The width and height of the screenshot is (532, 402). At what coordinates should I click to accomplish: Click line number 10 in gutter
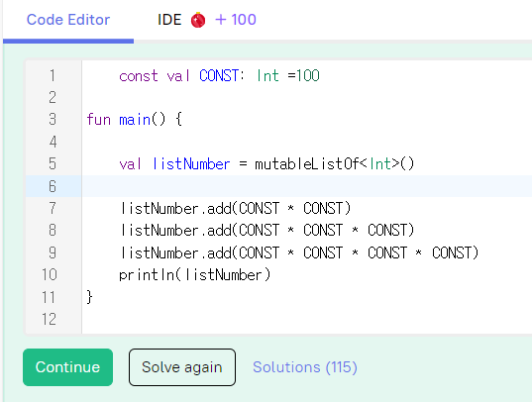pyautogui.click(x=50, y=274)
